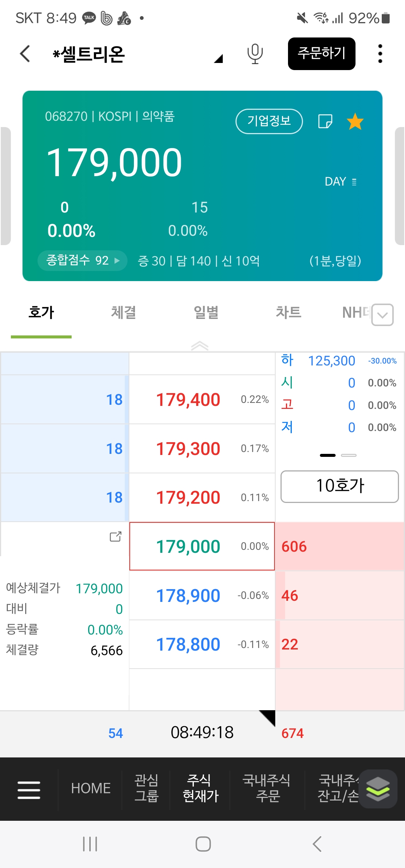
Task: Switch to the 체결 tab
Action: [x=123, y=312]
